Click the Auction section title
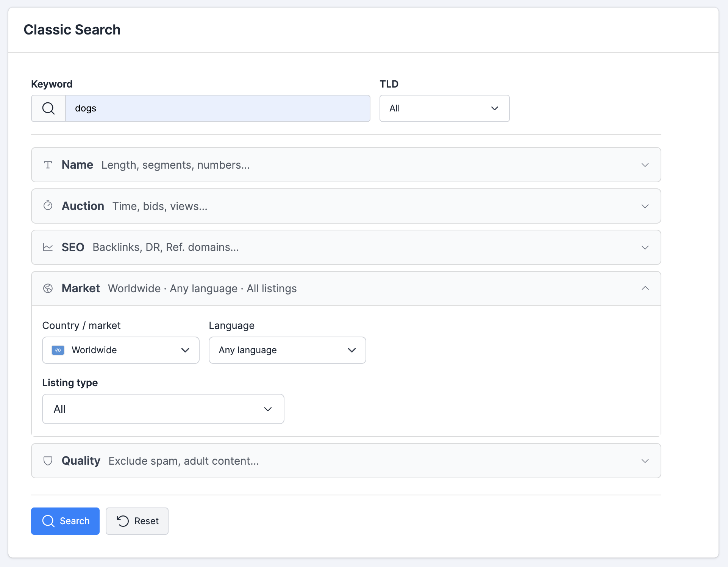The height and width of the screenshot is (567, 728). tap(83, 206)
